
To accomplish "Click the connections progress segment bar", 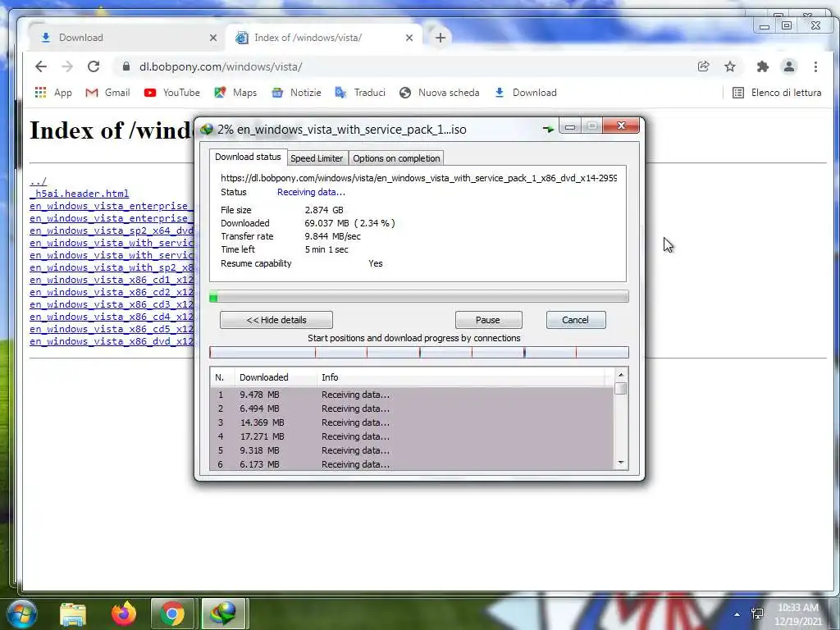I will click(419, 352).
